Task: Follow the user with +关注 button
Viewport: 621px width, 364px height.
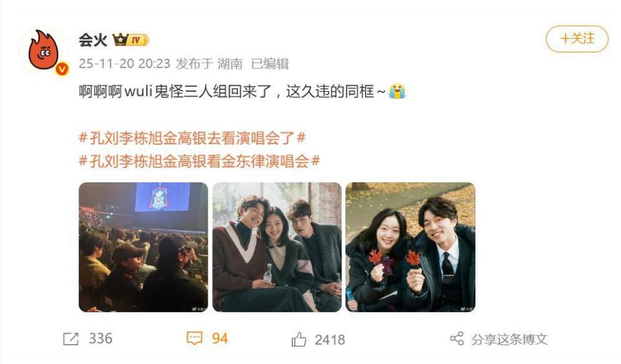Action: pyautogui.click(x=577, y=39)
